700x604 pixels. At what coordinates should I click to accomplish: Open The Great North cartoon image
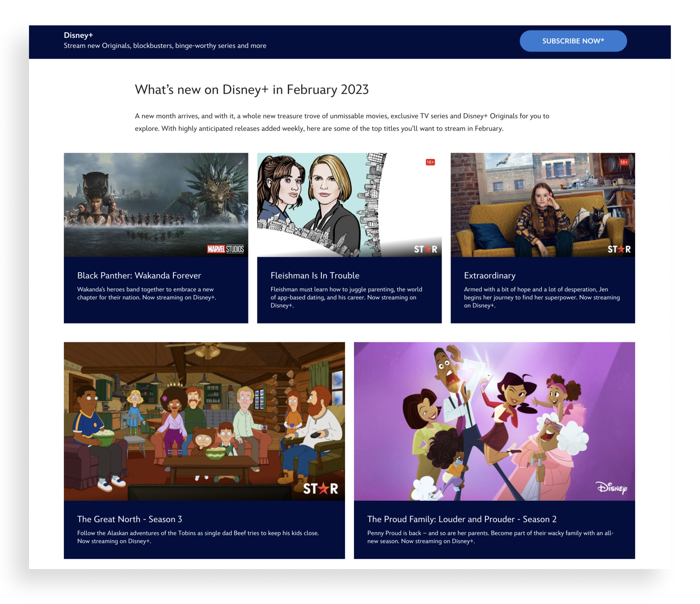click(204, 421)
